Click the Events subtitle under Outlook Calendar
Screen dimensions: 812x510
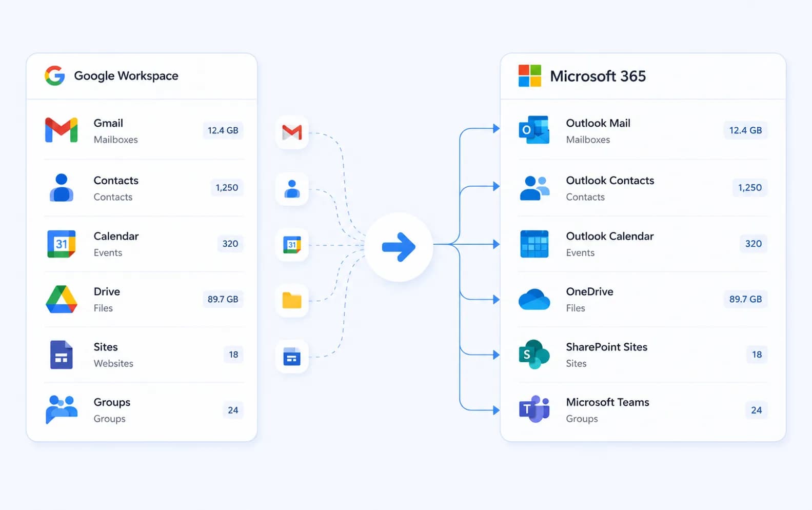point(580,252)
